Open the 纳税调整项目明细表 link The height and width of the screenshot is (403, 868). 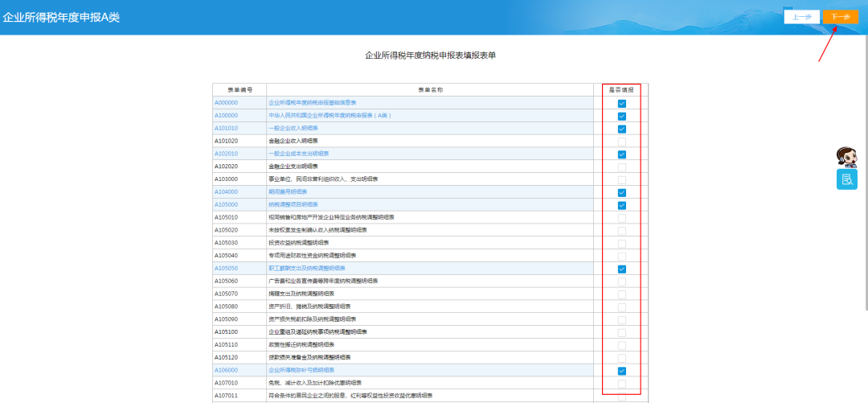pyautogui.click(x=293, y=204)
